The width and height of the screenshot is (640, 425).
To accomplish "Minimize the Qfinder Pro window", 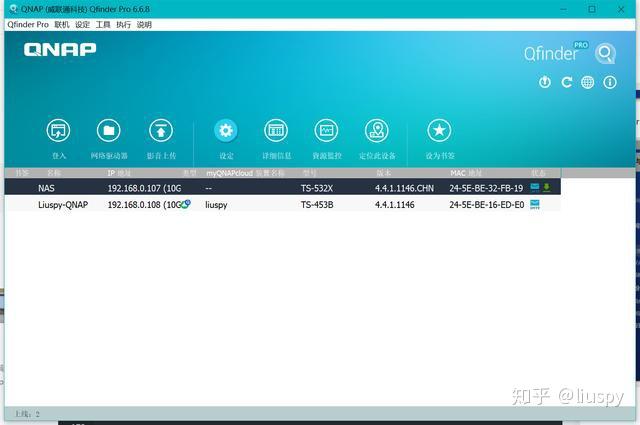I will pos(563,9).
